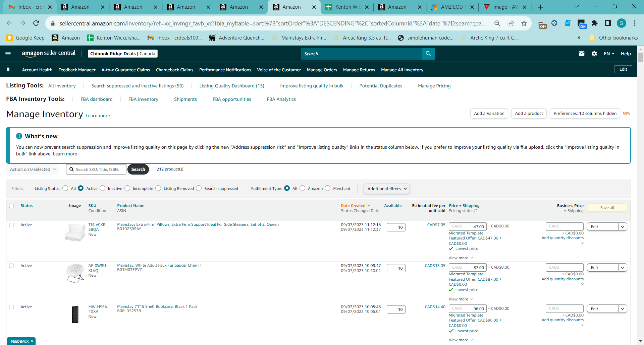Go to Manage Returns
This screenshot has height=345, width=644.
coord(359,70)
